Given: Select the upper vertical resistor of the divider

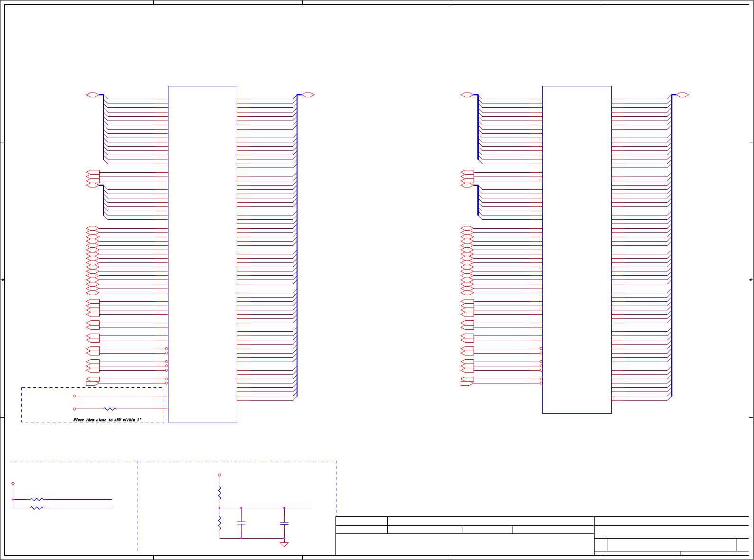Looking at the screenshot, I should click(x=220, y=493).
